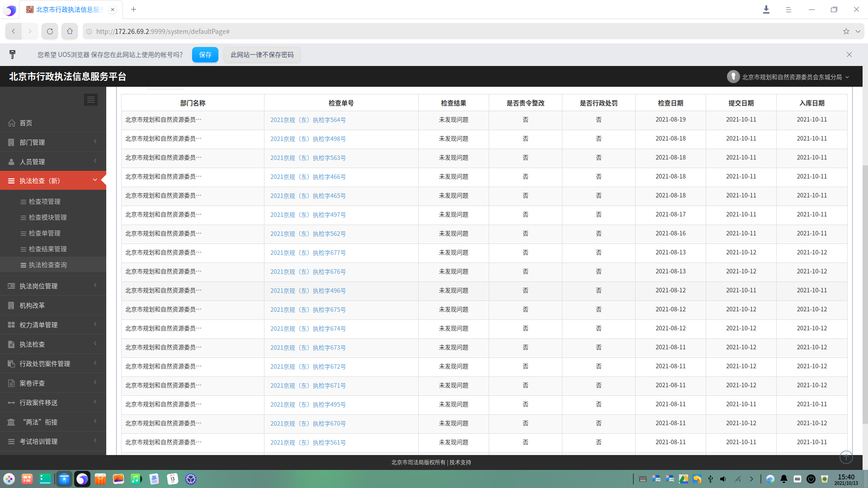This screenshot has width=868, height=488.
Task: Open browser main menu icon
Action: 788,9
